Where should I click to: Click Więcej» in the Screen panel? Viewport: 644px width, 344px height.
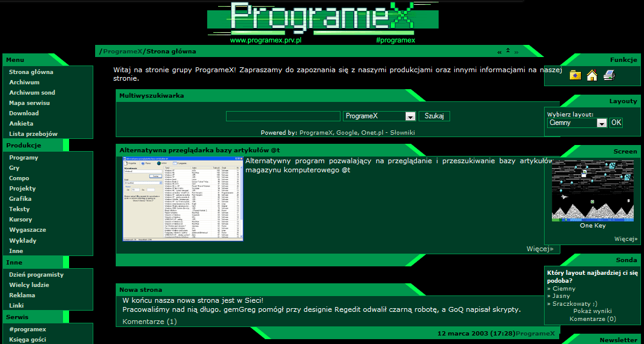click(x=626, y=238)
